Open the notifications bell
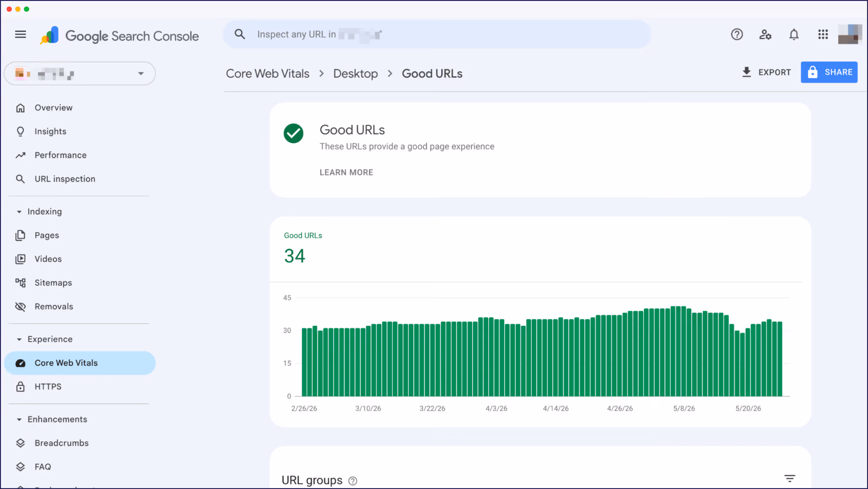Screen dimensions: 868x489 pos(794,34)
